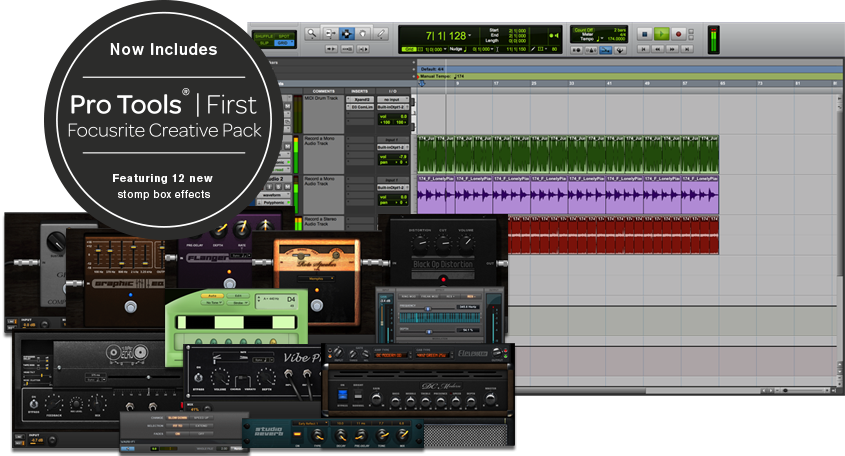Mute the MIDI Drum Track

[x=287, y=106]
